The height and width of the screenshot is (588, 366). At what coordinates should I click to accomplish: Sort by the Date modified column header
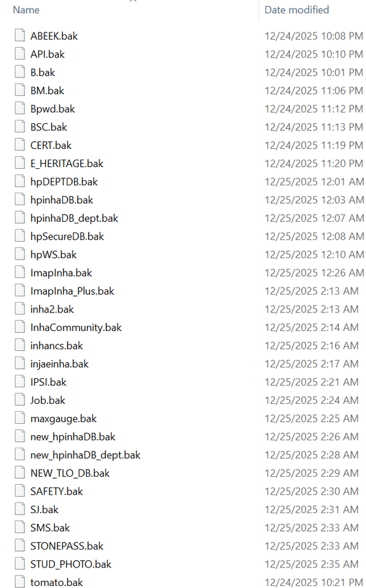point(297,10)
